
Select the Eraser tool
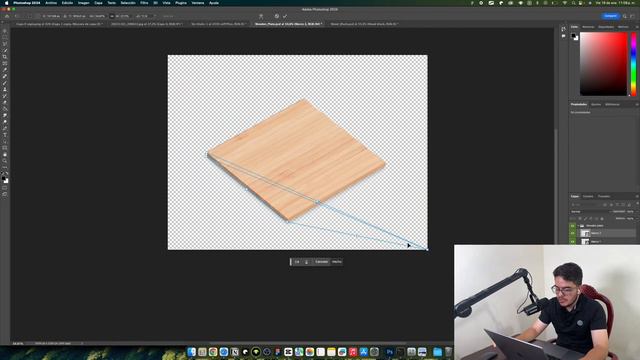(x=5, y=102)
